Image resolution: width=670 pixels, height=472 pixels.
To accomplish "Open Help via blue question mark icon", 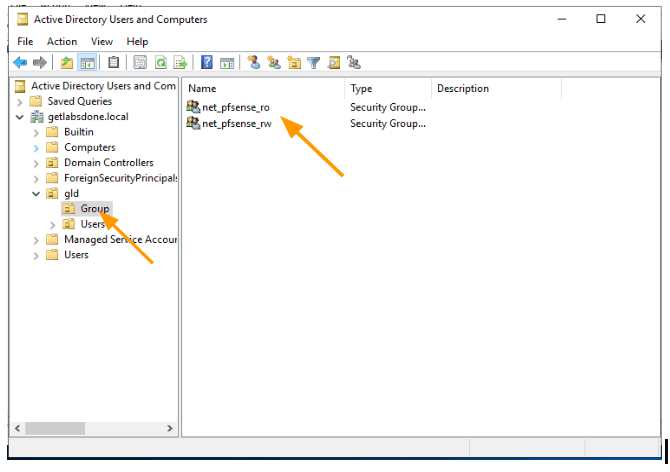I will pos(207,62).
